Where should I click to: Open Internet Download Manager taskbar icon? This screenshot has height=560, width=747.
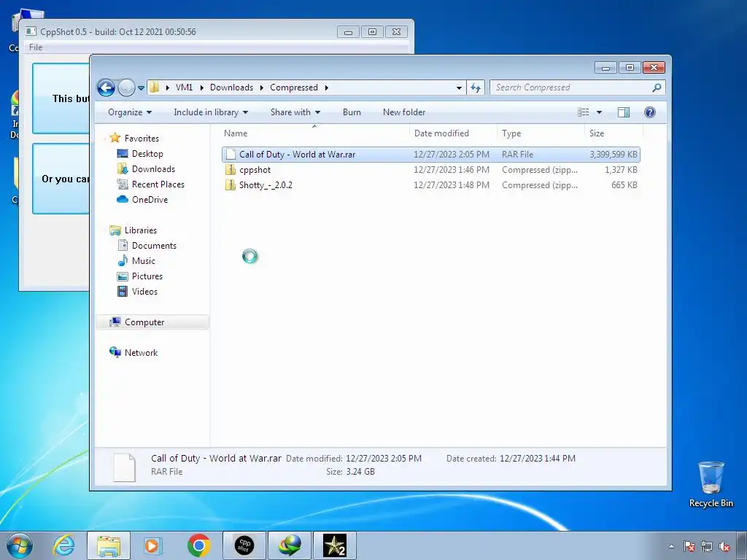[290, 545]
